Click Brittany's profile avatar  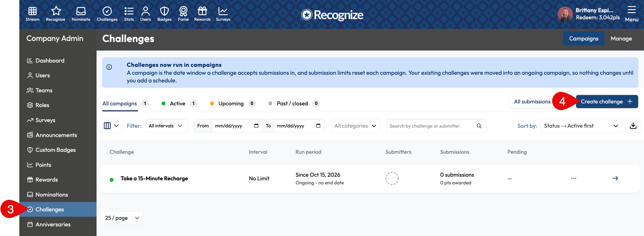pyautogui.click(x=565, y=14)
